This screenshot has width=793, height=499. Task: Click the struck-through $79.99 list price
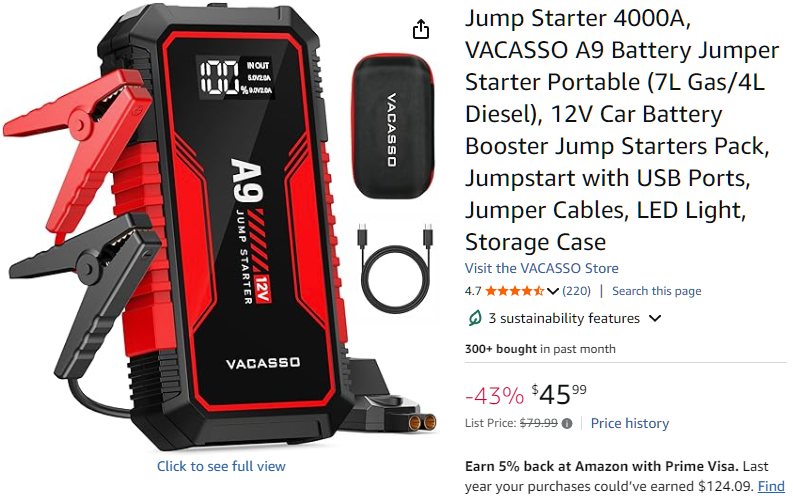539,423
